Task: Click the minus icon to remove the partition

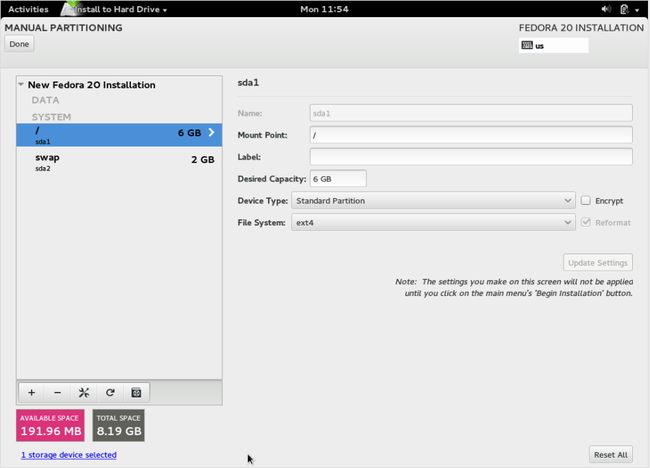Action: tap(57, 393)
